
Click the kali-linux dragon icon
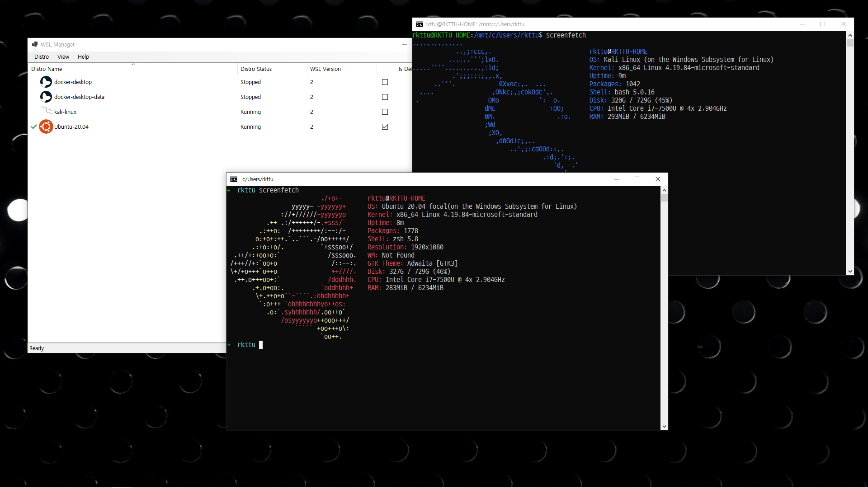click(46, 111)
